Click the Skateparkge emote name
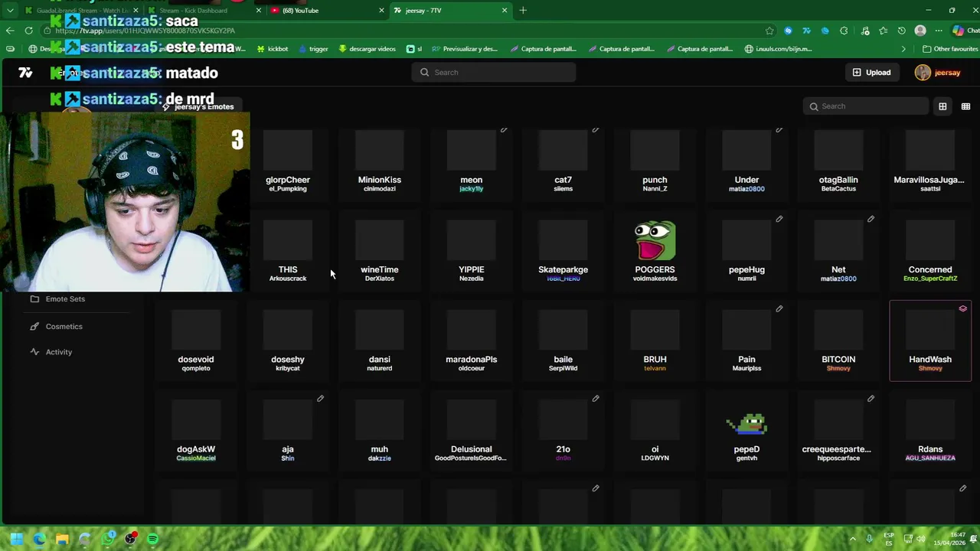Screen dimensions: 980x551 [x=563, y=270]
